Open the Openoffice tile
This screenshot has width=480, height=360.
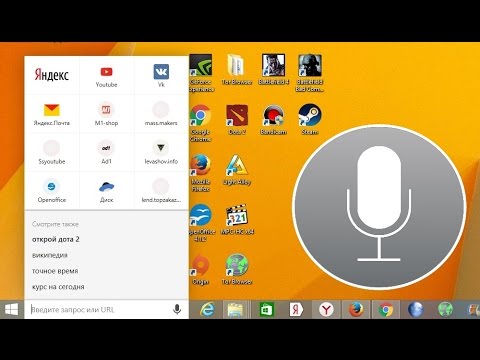click(52, 191)
